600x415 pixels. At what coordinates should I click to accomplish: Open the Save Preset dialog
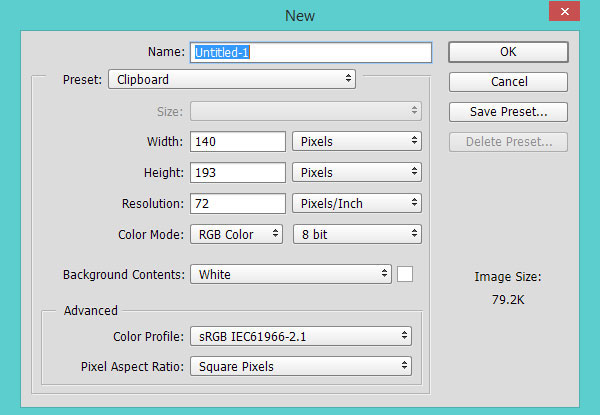pos(508,112)
